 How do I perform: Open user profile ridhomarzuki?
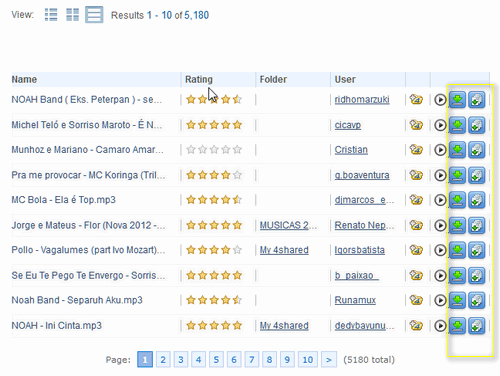[x=362, y=100]
